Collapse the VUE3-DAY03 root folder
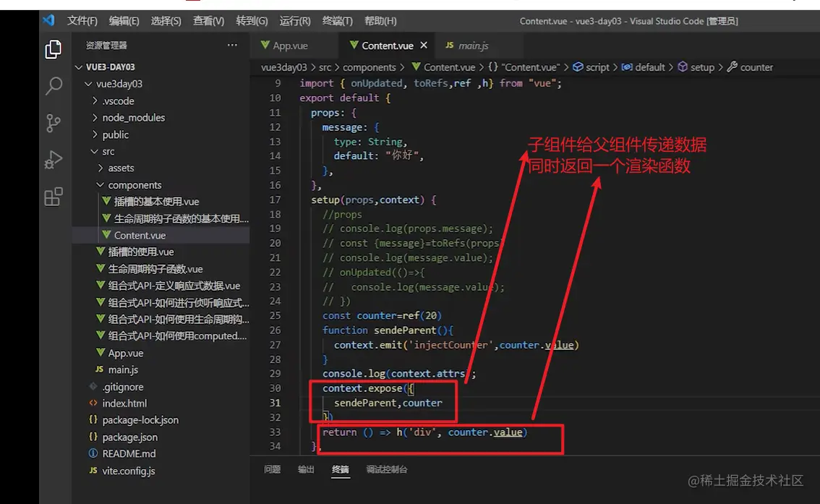 point(79,67)
